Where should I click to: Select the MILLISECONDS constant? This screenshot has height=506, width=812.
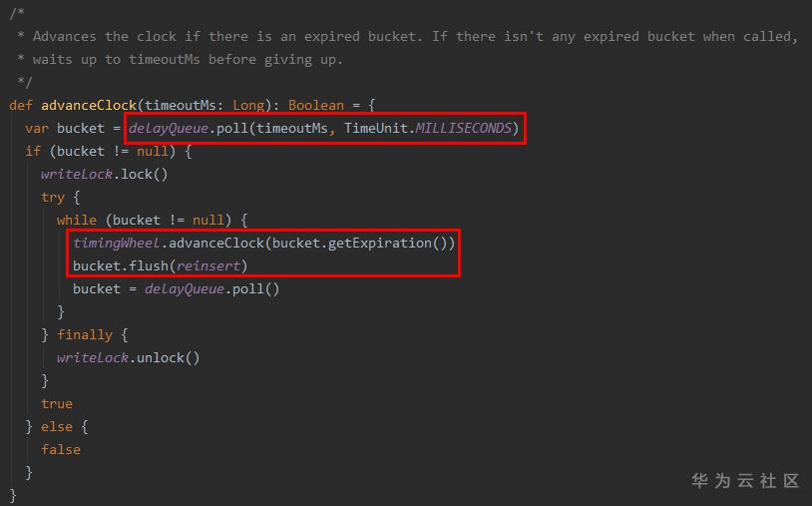pos(465,128)
